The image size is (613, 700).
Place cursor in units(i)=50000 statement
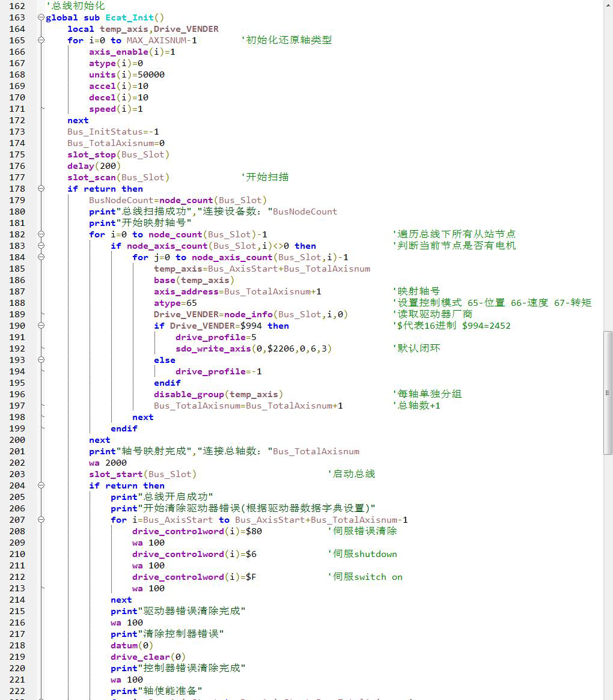126,75
